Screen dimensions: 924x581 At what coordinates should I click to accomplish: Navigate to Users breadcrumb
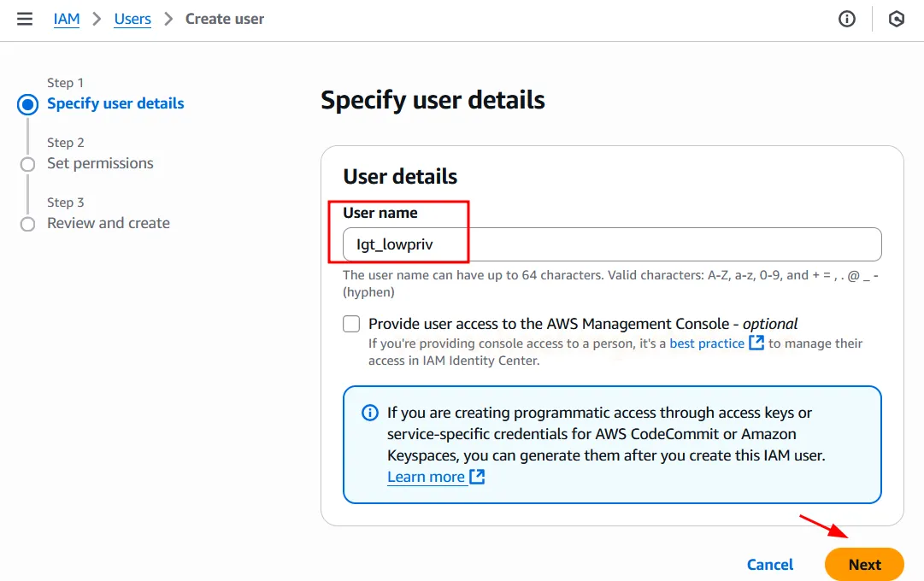[132, 19]
